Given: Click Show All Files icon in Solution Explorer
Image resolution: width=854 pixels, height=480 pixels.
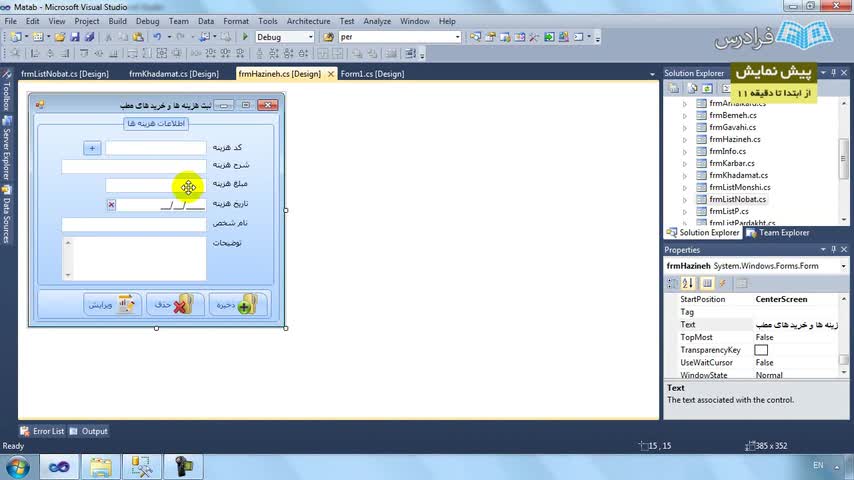Looking at the screenshot, I should point(692,88).
